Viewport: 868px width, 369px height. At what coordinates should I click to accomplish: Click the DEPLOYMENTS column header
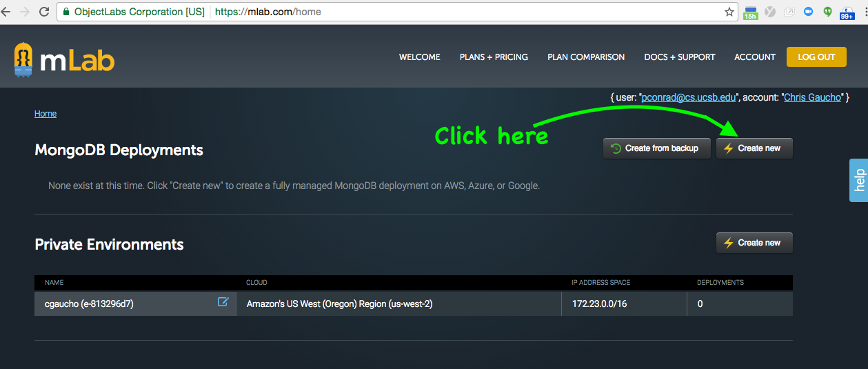[720, 283]
